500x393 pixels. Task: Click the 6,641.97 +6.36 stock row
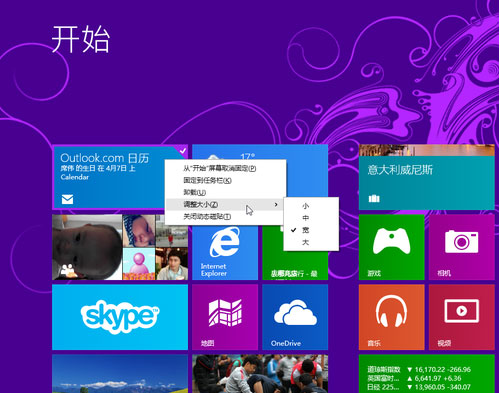[x=414, y=378]
